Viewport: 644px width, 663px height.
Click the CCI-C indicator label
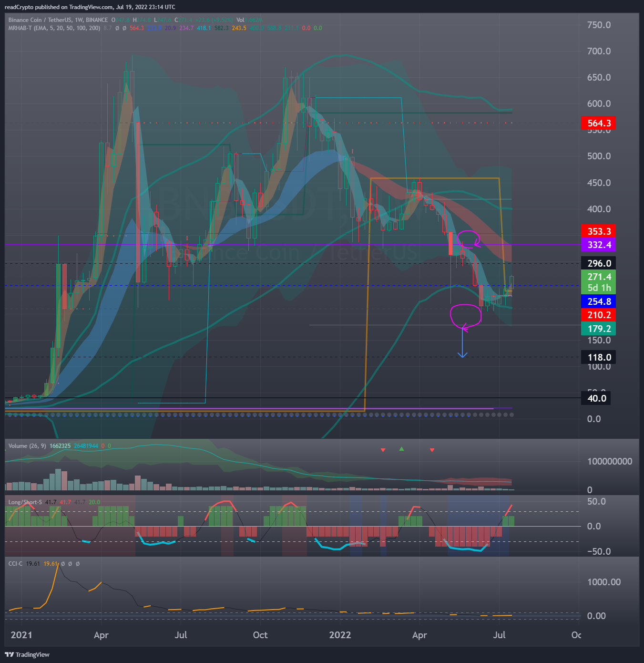(x=15, y=563)
